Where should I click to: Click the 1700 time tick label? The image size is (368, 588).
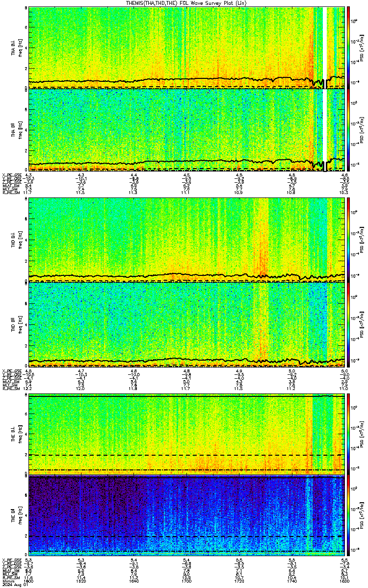(x=187, y=581)
